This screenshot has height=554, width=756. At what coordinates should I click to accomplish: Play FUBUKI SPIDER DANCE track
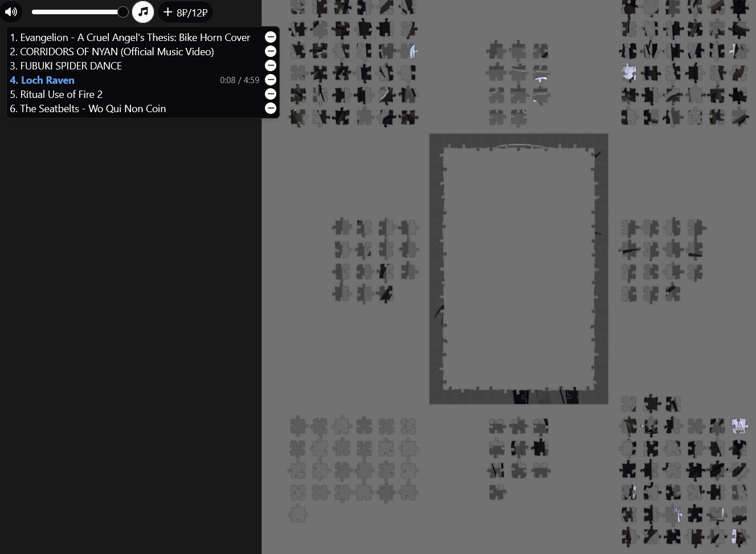pyautogui.click(x=66, y=66)
